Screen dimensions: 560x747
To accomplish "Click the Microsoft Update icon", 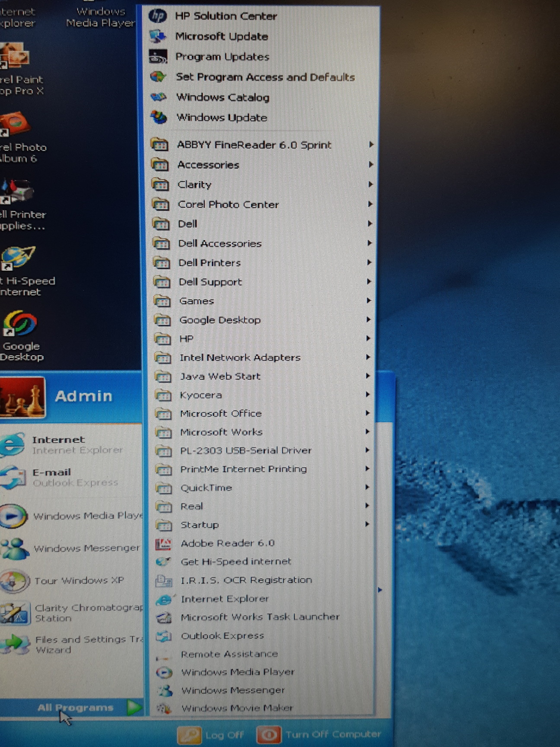I will tap(158, 36).
